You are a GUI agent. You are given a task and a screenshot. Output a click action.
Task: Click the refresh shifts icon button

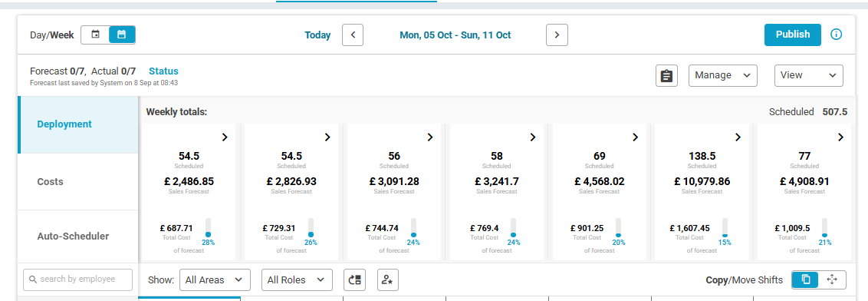[354, 280]
